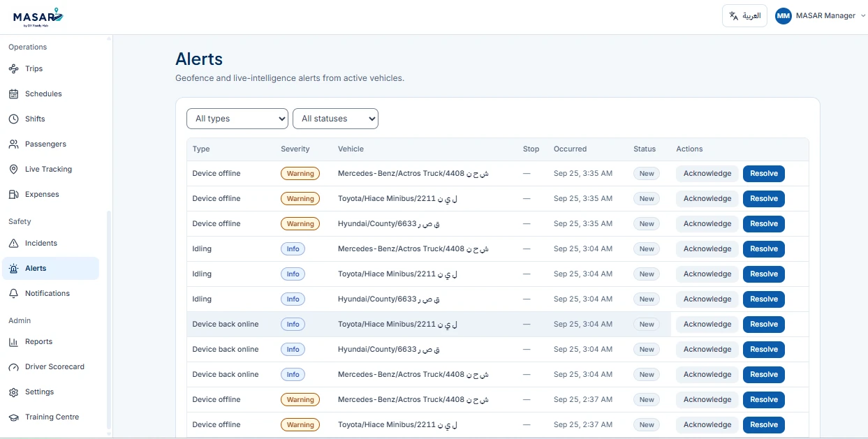The image size is (868, 439).
Task: Click the translate icon on language button
Action: (x=733, y=15)
